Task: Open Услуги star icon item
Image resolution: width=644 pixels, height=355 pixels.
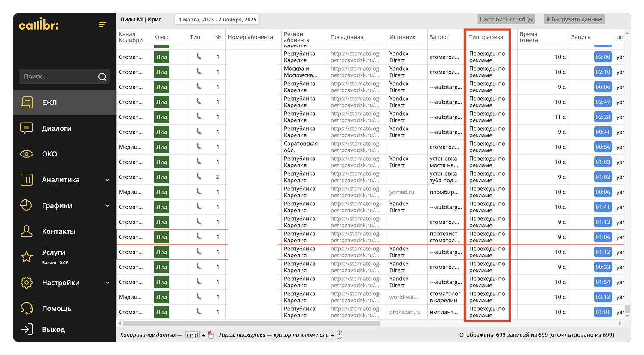Action: 27,256
